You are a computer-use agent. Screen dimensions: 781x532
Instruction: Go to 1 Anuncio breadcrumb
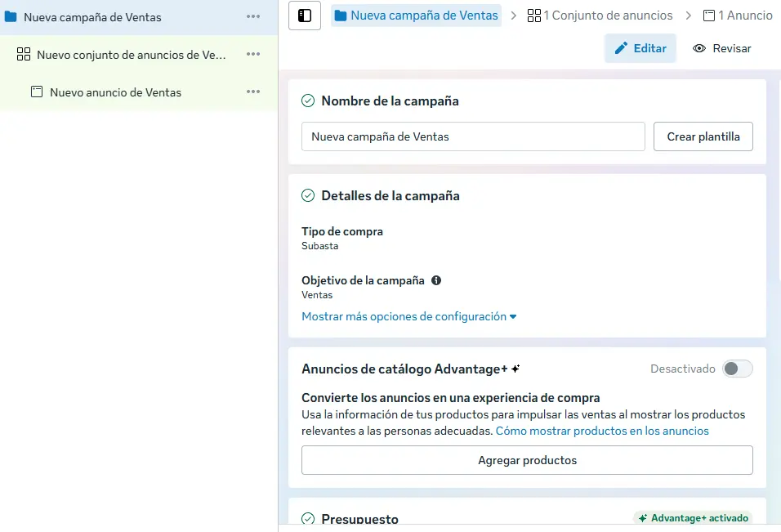737,16
